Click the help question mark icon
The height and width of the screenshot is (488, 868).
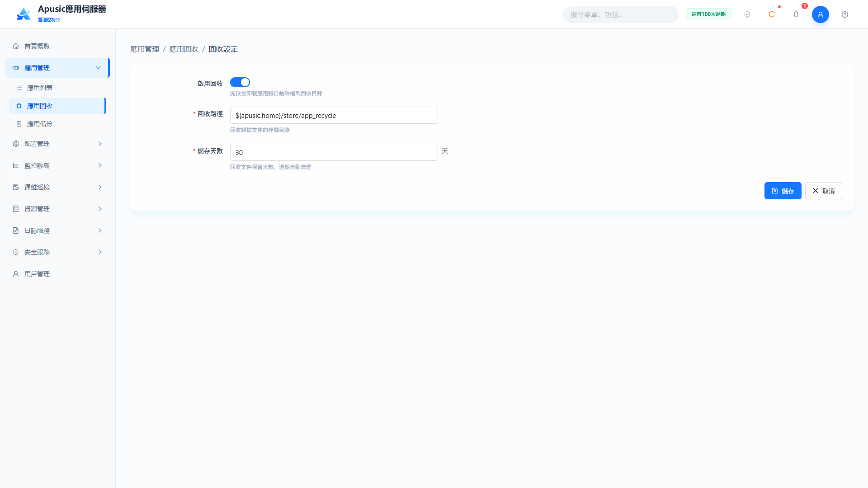tap(845, 14)
